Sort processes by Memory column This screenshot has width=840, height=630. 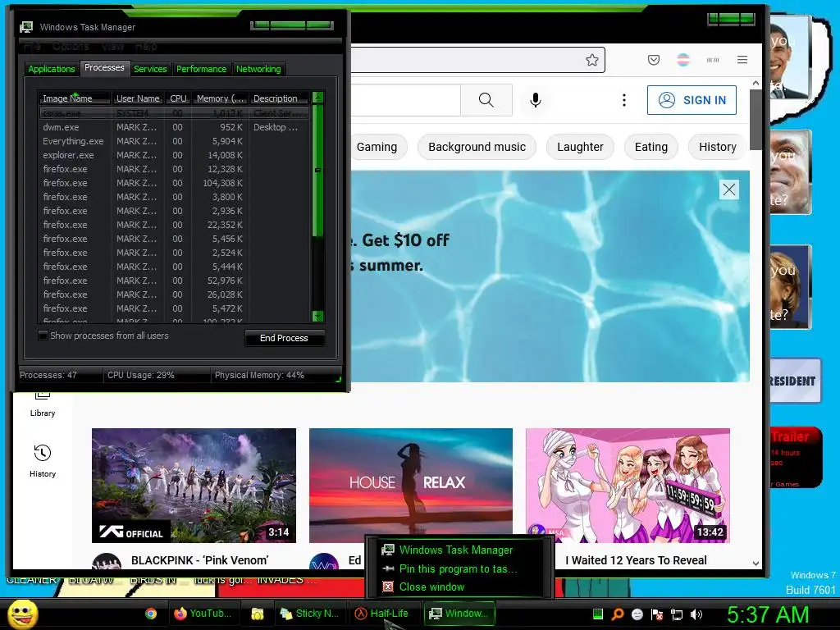(x=220, y=98)
